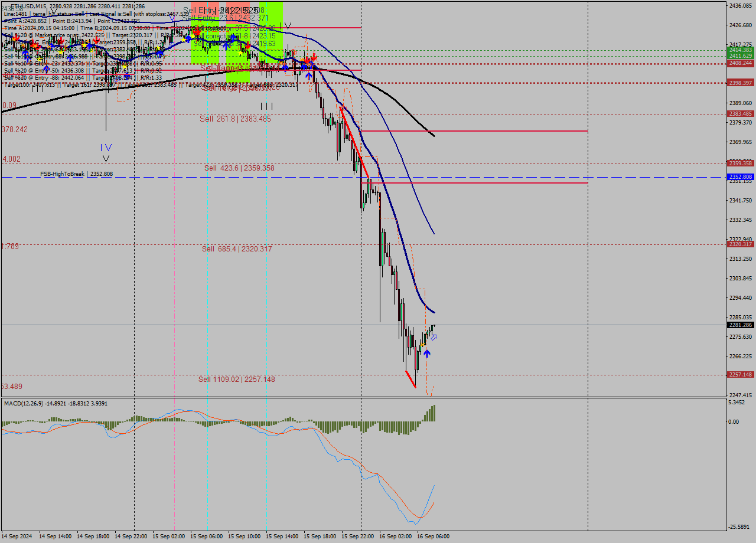Click the purple hollow arrow marker near current price

pos(434,338)
